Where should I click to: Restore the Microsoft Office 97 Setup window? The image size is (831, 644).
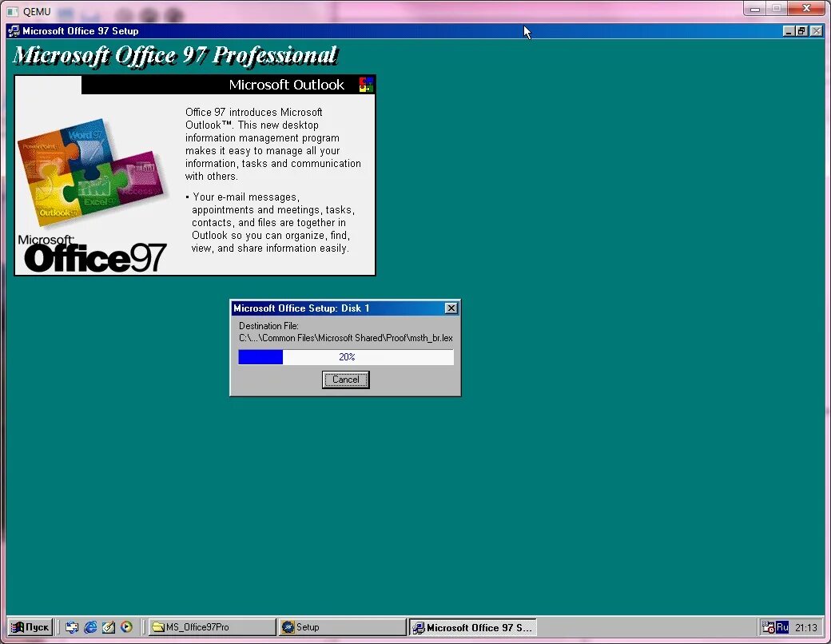(x=802, y=31)
